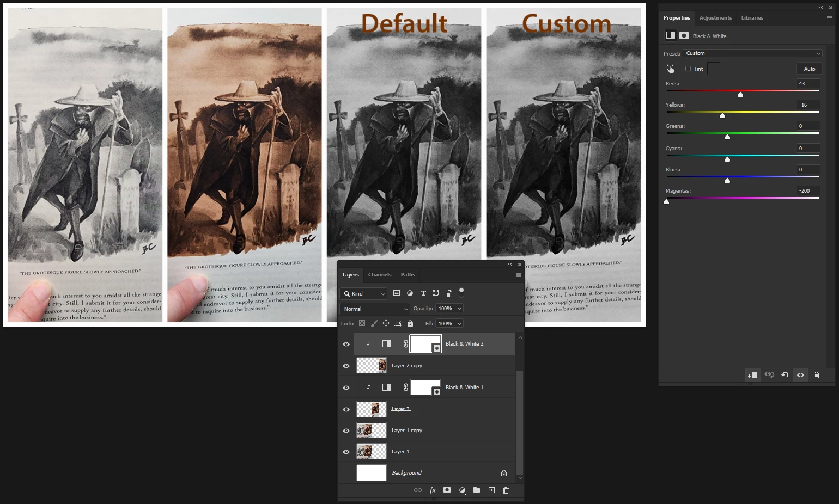The image size is (839, 504).
Task: Click the Lock all padlock icon
Action: click(x=410, y=323)
